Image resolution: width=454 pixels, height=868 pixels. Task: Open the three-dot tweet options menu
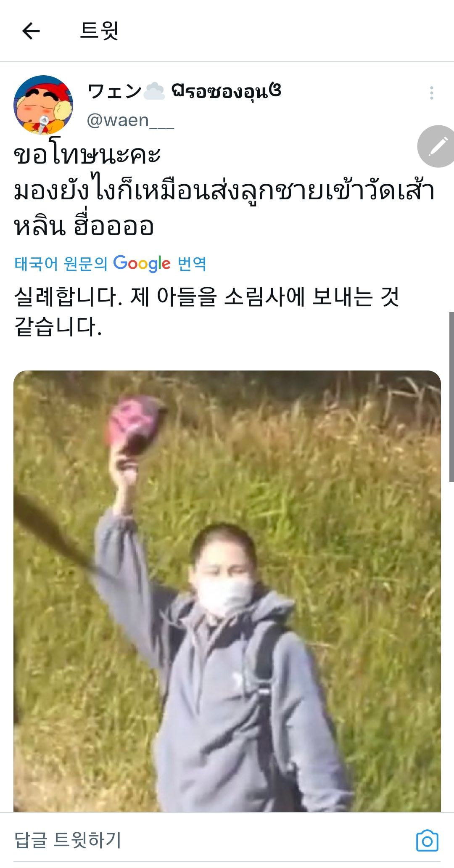tap(432, 93)
